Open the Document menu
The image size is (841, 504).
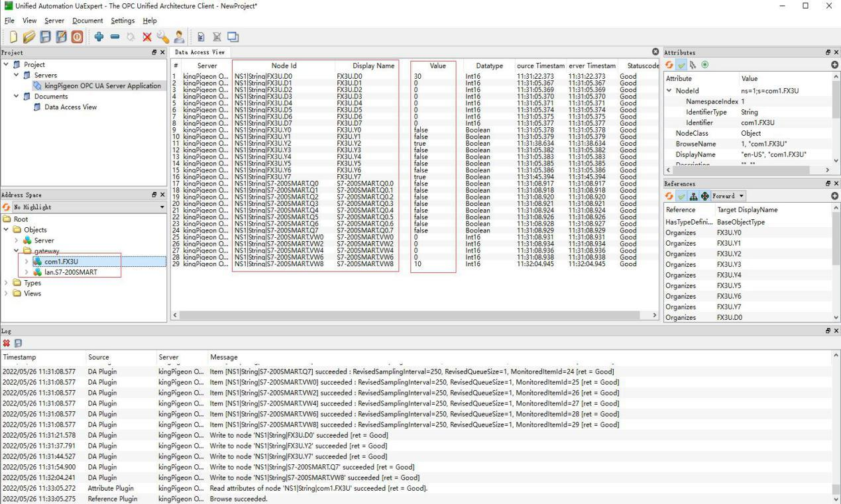pyautogui.click(x=87, y=21)
